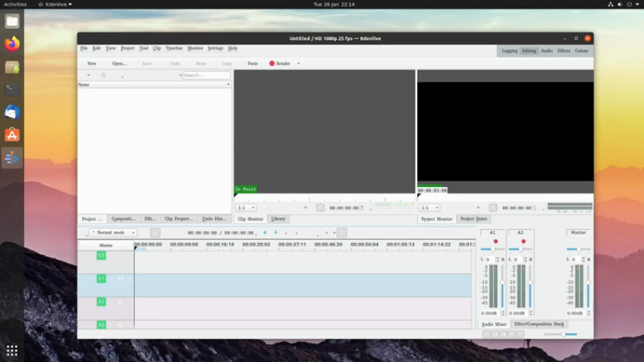Click the square button at timeline toolbar end

coord(342,233)
